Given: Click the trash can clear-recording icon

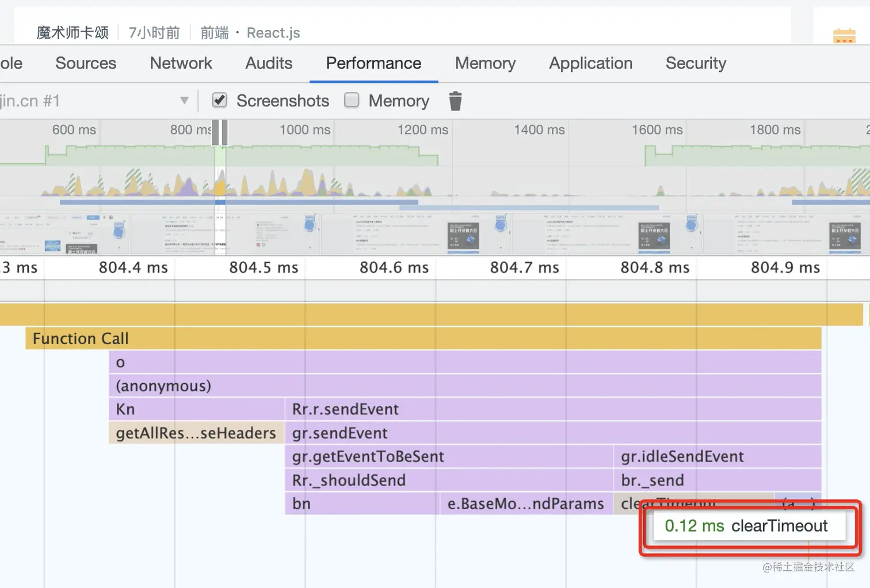Looking at the screenshot, I should [x=455, y=101].
